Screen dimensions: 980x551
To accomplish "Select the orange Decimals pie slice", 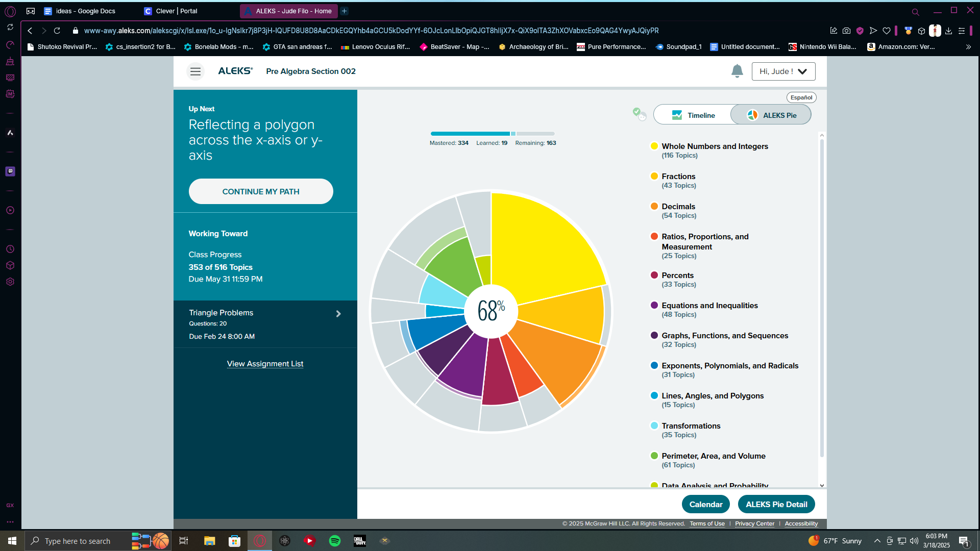I will 559,360.
